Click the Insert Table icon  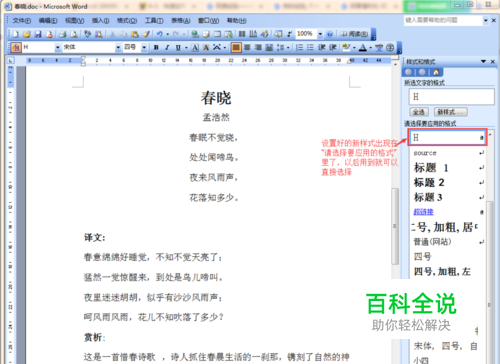[217, 34]
